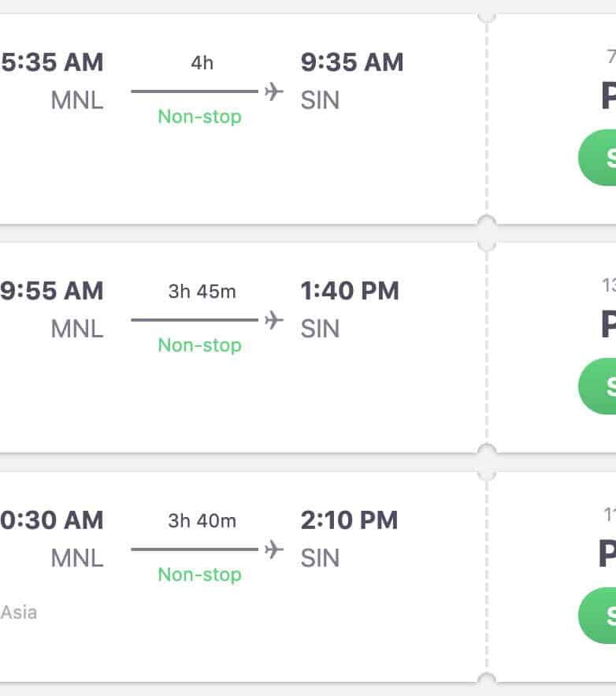Click the MNL code below 9:55 AM
This screenshot has width=616, height=696.
point(77,329)
